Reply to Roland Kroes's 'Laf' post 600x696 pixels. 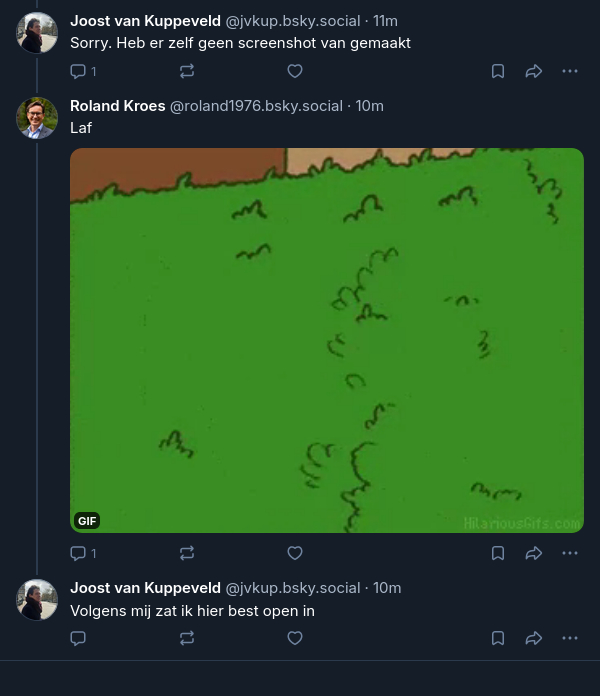[79, 553]
